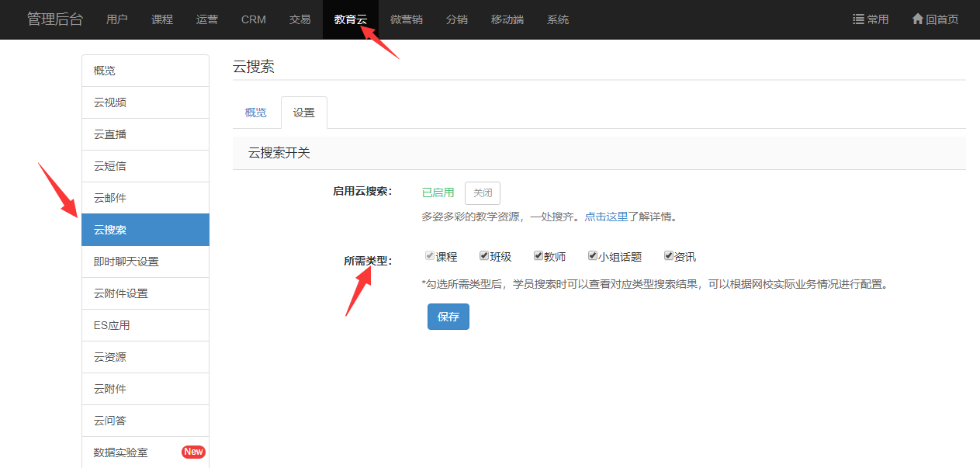Click the 回首页 home icon

point(918,19)
